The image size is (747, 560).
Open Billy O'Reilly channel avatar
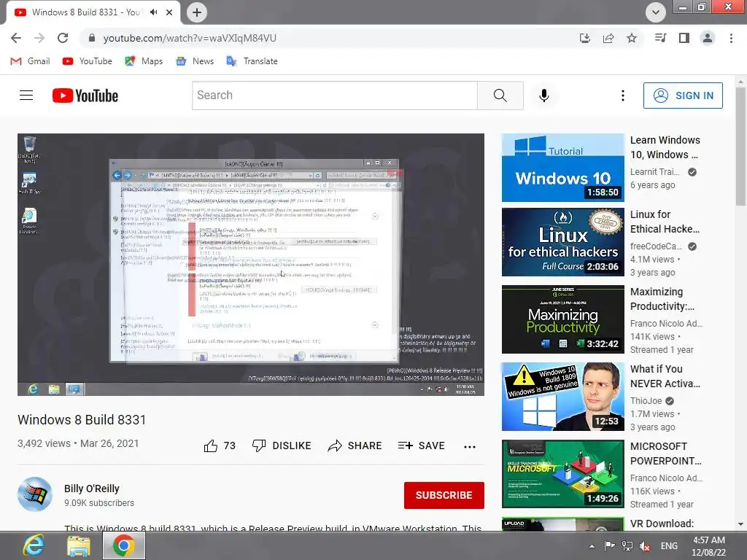point(35,494)
